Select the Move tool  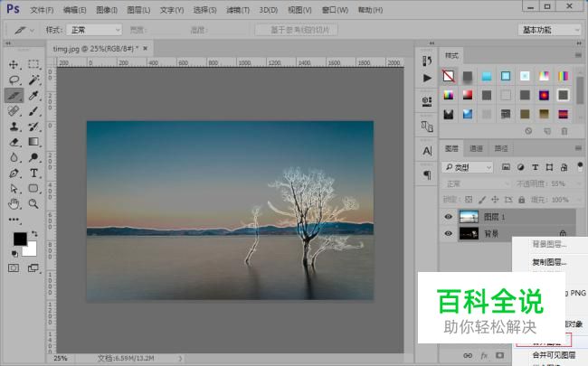14,64
